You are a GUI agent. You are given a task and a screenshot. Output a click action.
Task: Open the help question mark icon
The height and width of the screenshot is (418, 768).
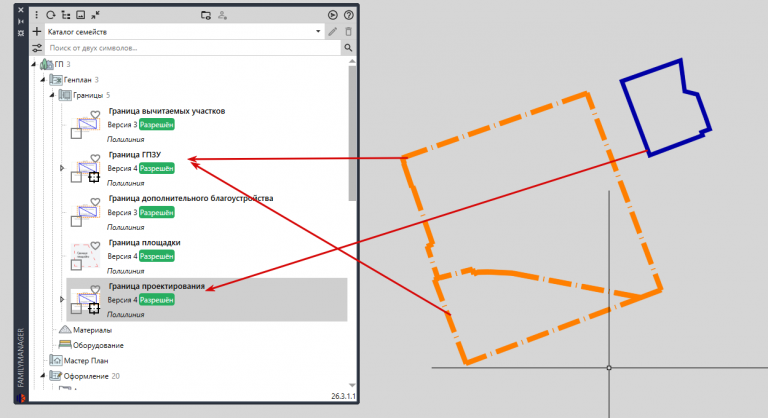(349, 15)
